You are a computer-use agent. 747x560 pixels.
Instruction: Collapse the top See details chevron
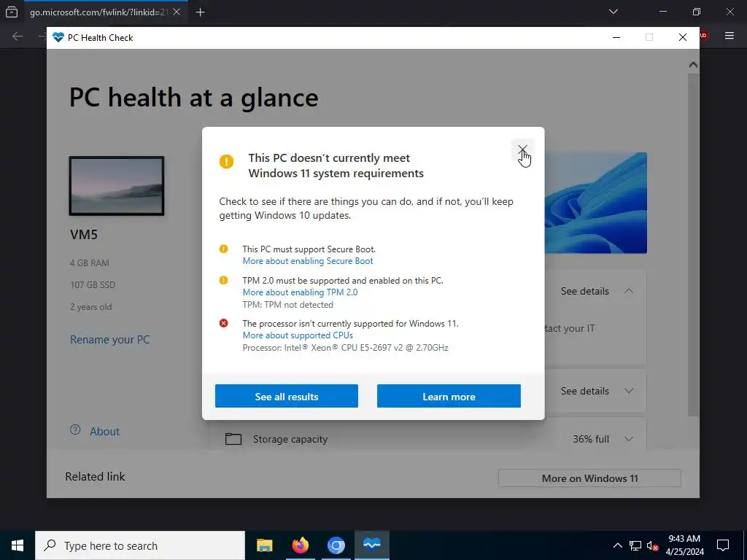tap(629, 291)
